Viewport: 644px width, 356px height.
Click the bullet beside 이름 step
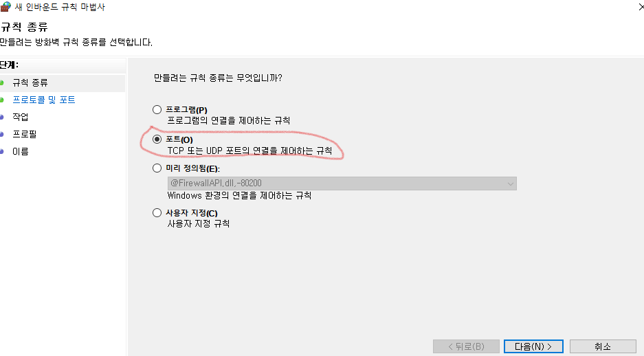[x=1, y=151]
